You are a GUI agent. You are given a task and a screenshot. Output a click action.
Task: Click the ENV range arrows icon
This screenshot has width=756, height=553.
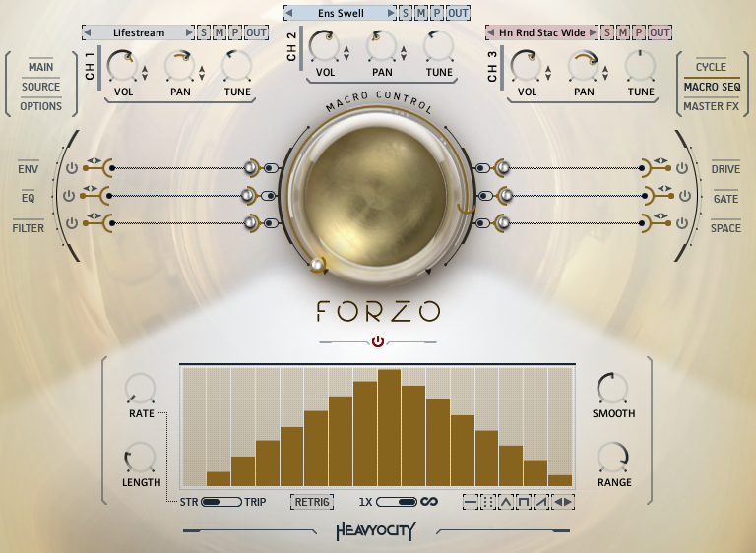(94, 160)
